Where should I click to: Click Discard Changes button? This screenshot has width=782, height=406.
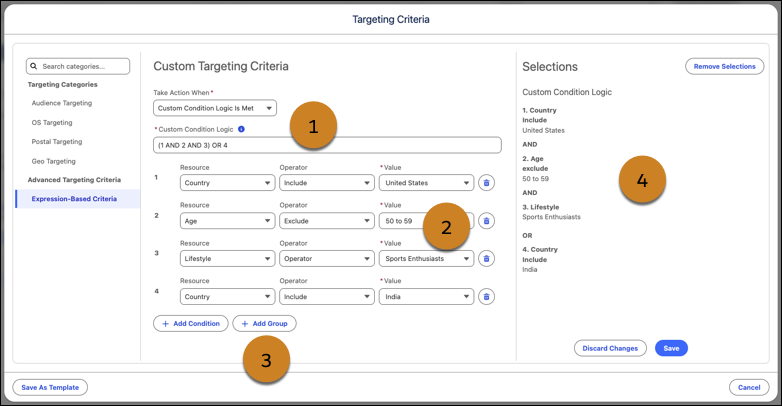pos(610,348)
